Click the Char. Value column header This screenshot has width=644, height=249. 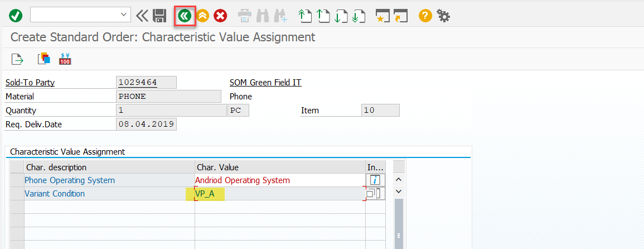tap(280, 167)
